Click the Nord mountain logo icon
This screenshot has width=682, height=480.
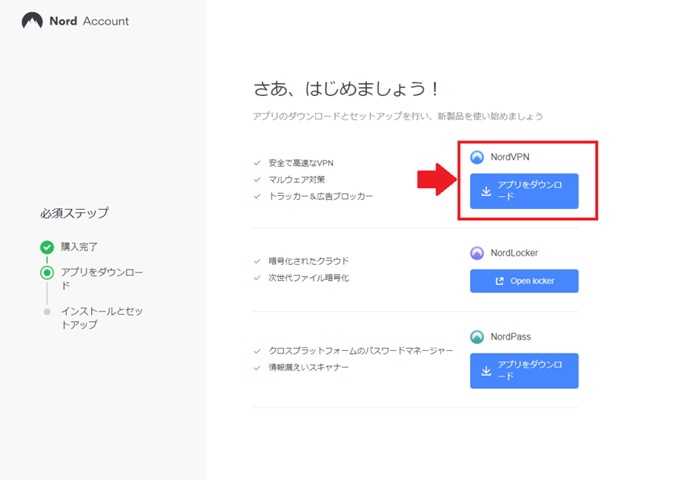click(x=32, y=20)
